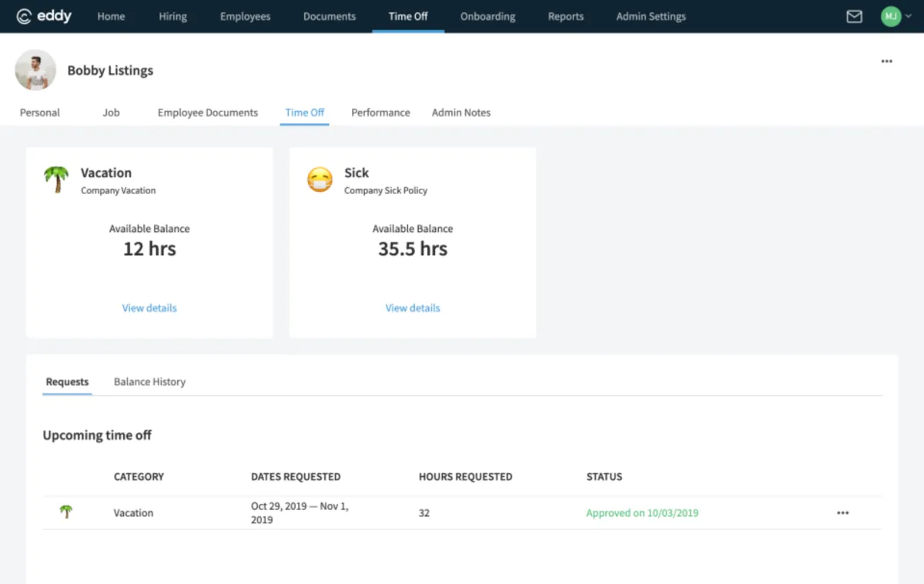Image resolution: width=924 pixels, height=584 pixels.
Task: Switch to the Balance History tab
Action: tap(149, 382)
